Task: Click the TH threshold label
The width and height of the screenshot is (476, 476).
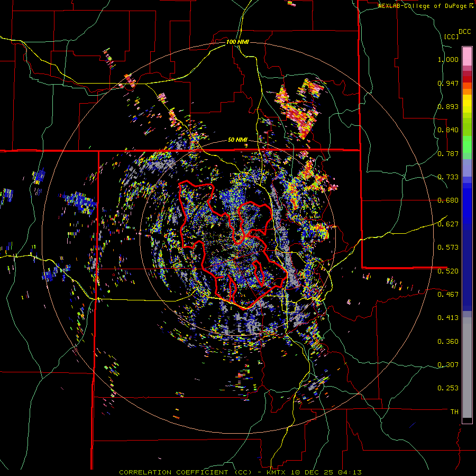Action: coord(454,412)
